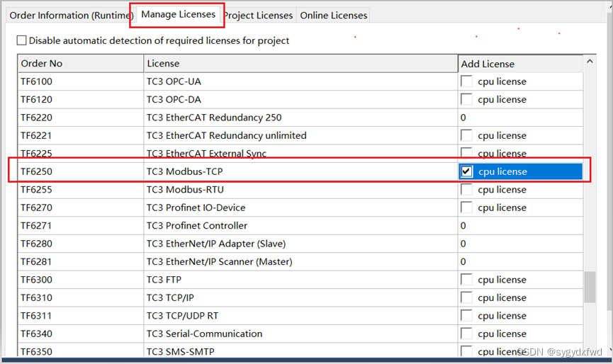
Task: Click the Add License column header
Action: click(520, 64)
